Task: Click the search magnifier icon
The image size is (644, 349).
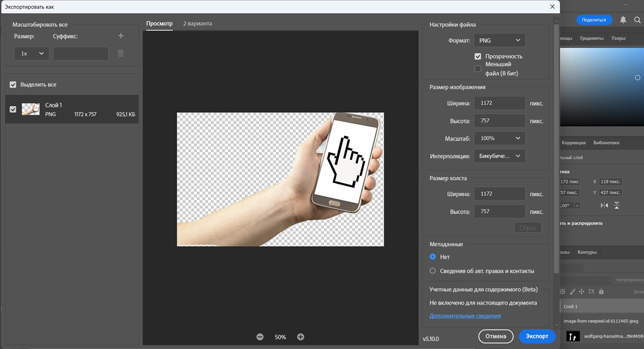Action: (x=637, y=20)
